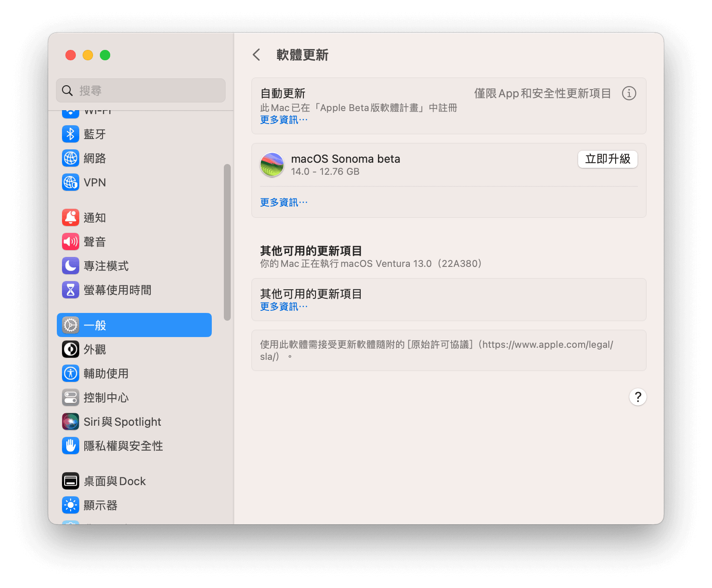Viewport: 712px width, 588px height.
Task: Click 立即升級 upgrade now button
Action: pos(607,159)
